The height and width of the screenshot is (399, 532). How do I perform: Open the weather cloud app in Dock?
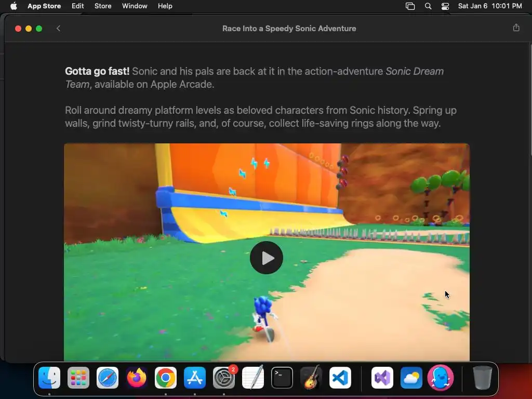tap(411, 378)
